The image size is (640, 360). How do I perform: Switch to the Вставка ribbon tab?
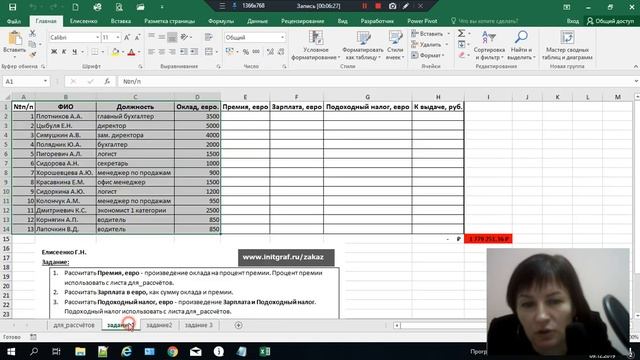coord(121,21)
